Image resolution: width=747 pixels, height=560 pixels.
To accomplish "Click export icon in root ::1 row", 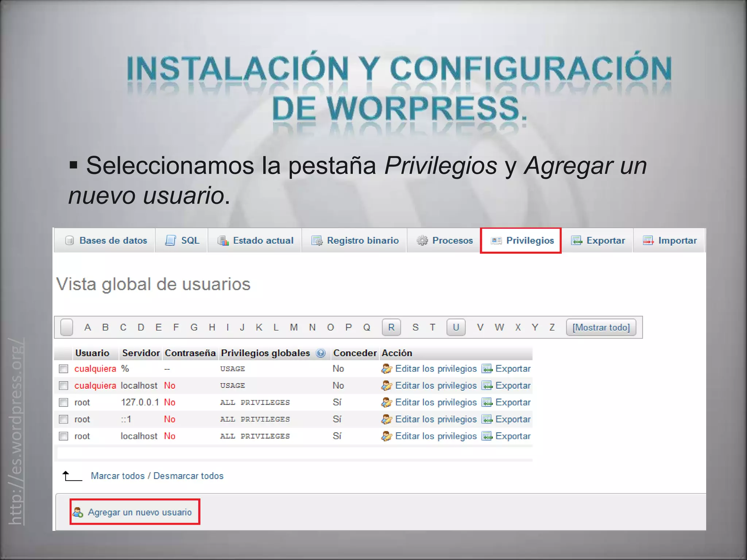I will click(487, 419).
